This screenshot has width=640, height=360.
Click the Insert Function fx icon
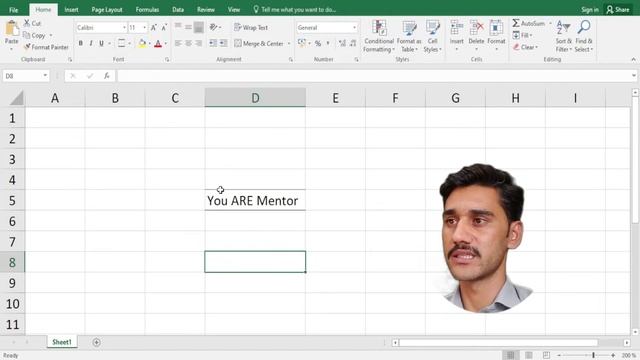point(107,76)
